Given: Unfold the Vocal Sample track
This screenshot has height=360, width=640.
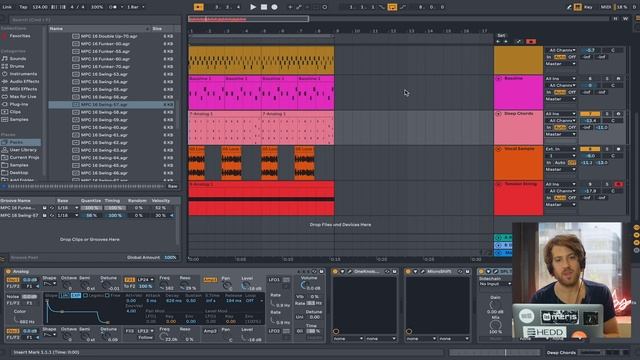Looking at the screenshot, I should (498, 149).
